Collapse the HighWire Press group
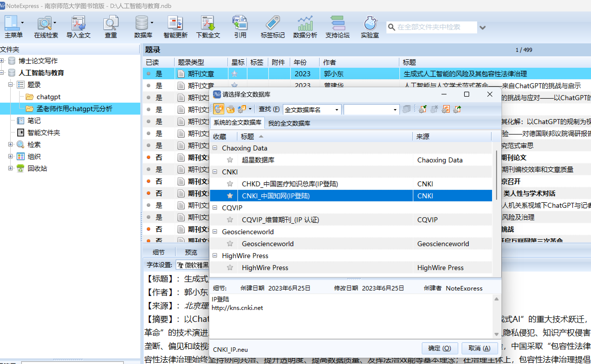This screenshot has width=591, height=364. click(215, 256)
